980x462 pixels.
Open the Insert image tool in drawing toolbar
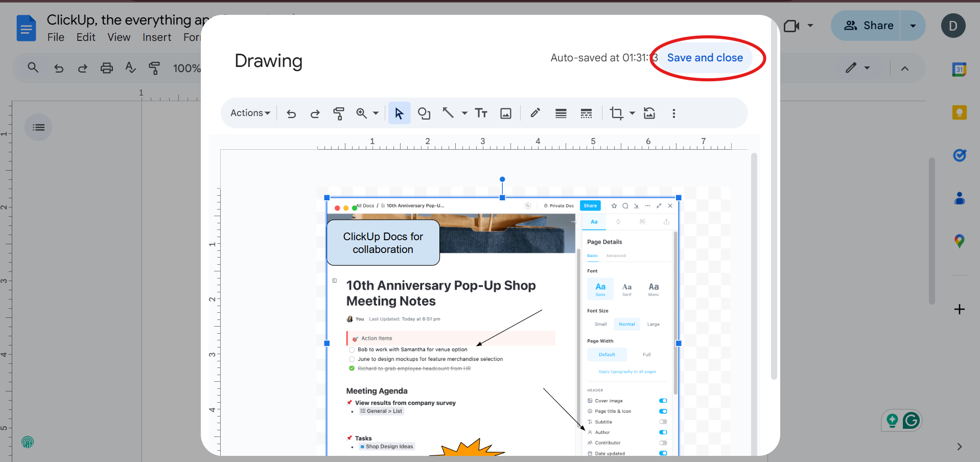click(505, 113)
